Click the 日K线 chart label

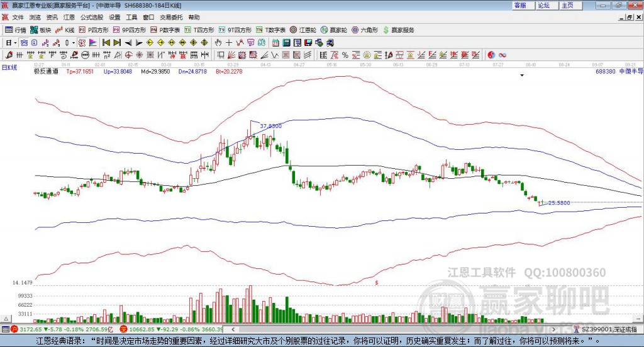[9, 67]
